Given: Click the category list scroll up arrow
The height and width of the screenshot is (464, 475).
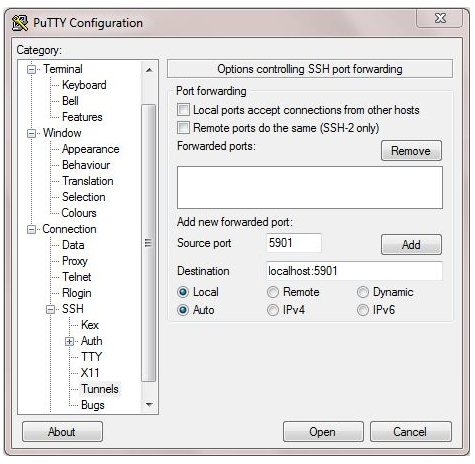Looking at the screenshot, I should tap(149, 70).
